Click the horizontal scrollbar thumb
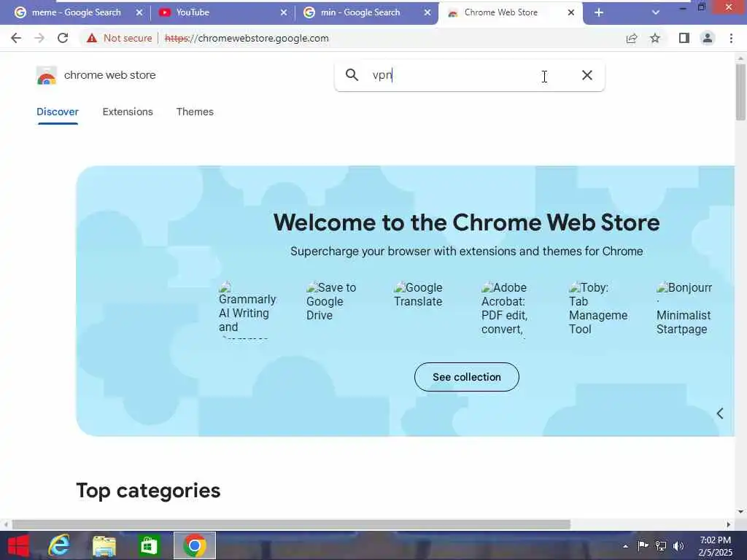Viewport: 747px width, 560px height. tap(292, 524)
